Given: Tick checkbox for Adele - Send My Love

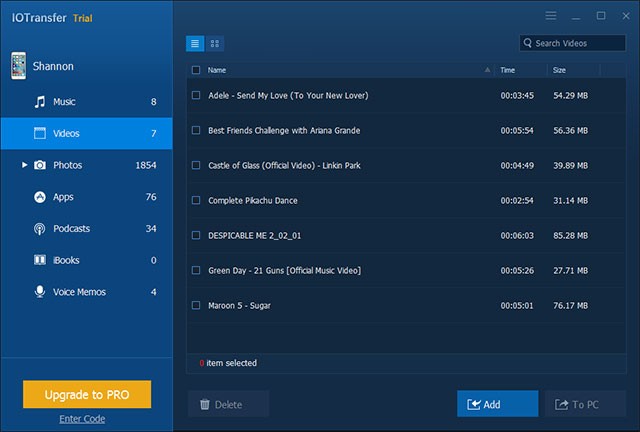Looking at the screenshot, I should [196, 96].
